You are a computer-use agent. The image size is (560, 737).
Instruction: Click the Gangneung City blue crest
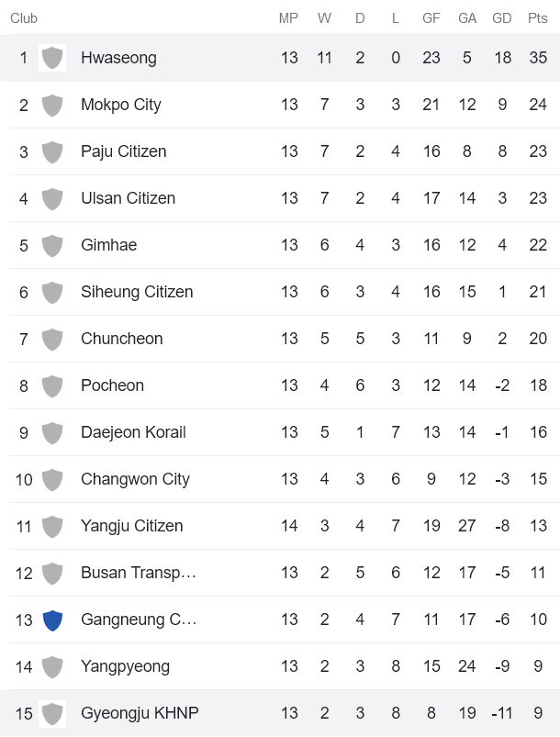pos(52,620)
